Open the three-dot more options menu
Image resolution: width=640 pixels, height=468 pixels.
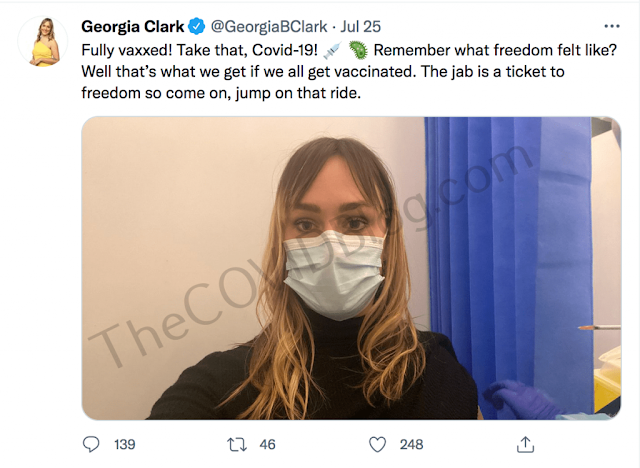tap(612, 27)
